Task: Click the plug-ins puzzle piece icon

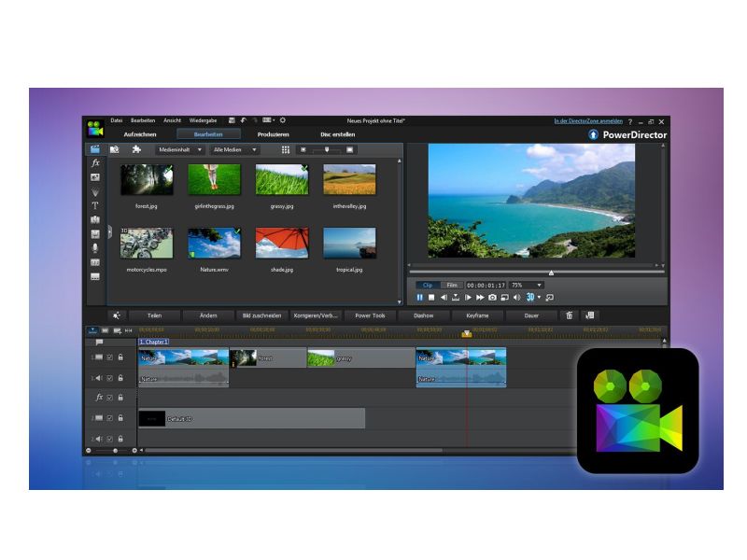Action: click(136, 149)
